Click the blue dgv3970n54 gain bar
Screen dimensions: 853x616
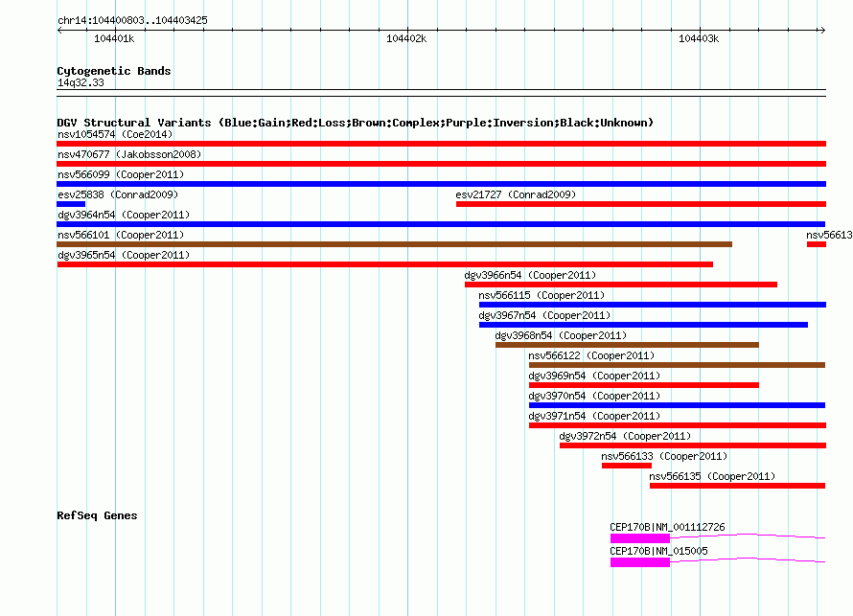tap(677, 405)
